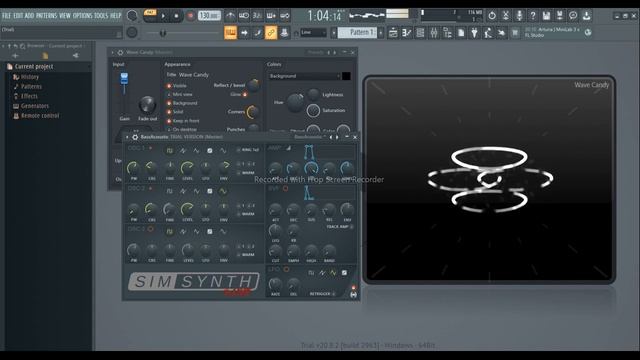Click the stepper right of Pattern 1

point(381,32)
